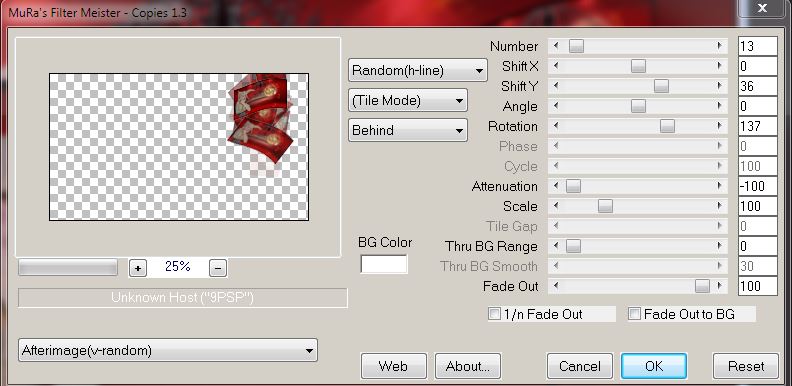Click left arrow of Number slider
The height and width of the screenshot is (386, 792).
556,46
